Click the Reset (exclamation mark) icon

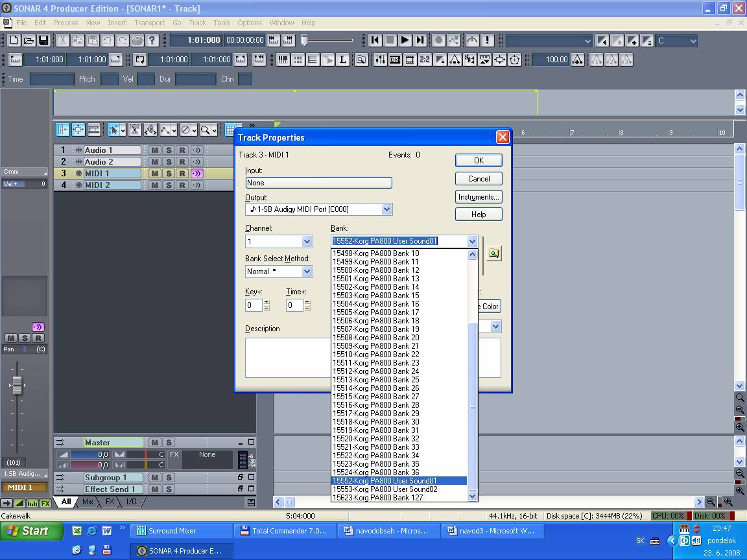point(487,40)
